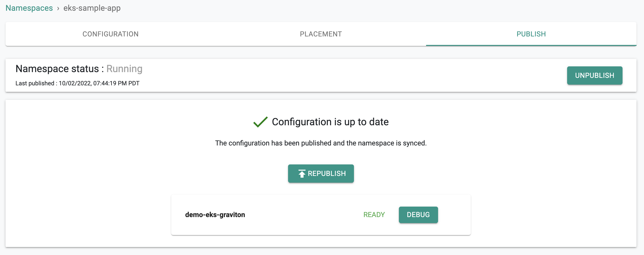Click the demo-eks-graviton cluster name
The height and width of the screenshot is (255, 644).
(215, 215)
